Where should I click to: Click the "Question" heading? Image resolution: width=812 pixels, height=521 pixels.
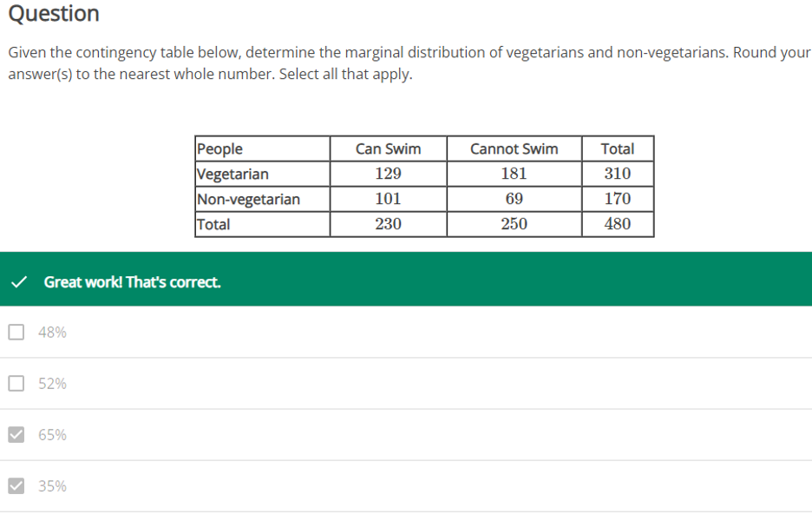pyautogui.click(x=54, y=14)
